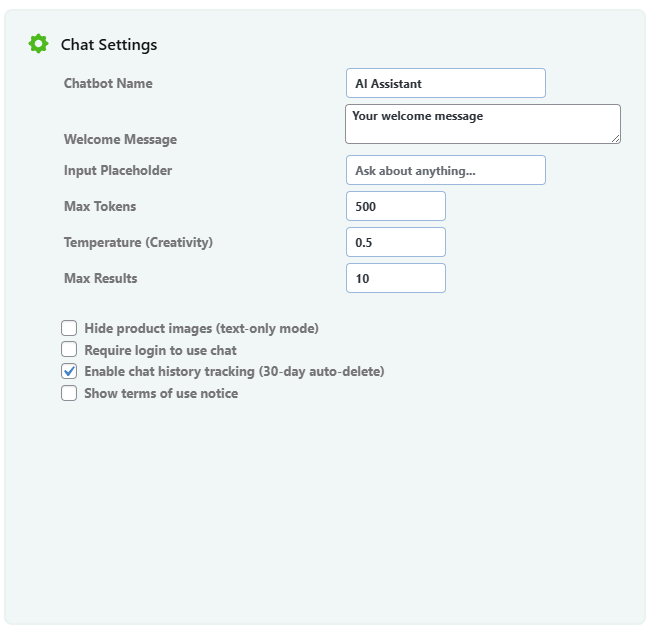
Task: Click the 'Max Tokens' label
Action: click(x=100, y=207)
